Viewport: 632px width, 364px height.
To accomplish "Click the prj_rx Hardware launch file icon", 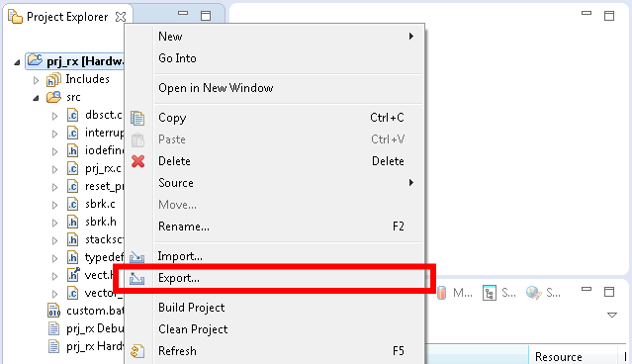I will [x=53, y=346].
